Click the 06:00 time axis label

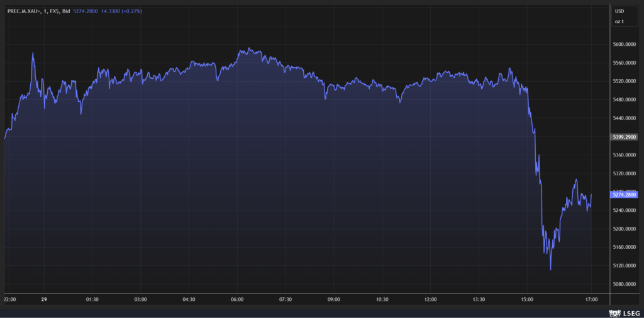click(x=237, y=299)
